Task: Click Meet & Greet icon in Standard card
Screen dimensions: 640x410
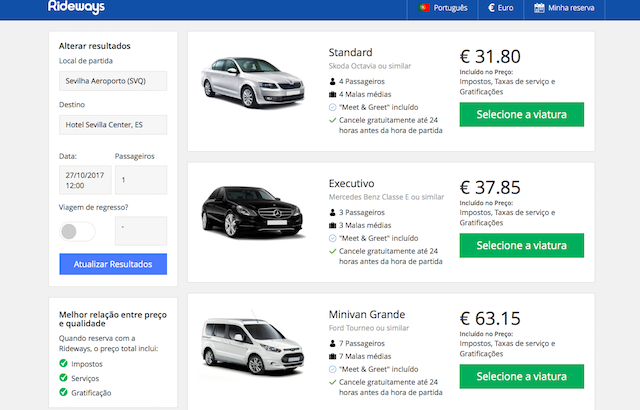Action: [332, 107]
